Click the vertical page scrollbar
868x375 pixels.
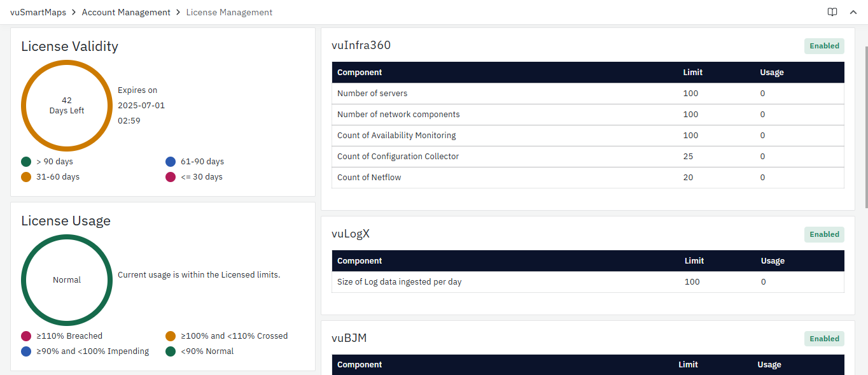point(865,127)
